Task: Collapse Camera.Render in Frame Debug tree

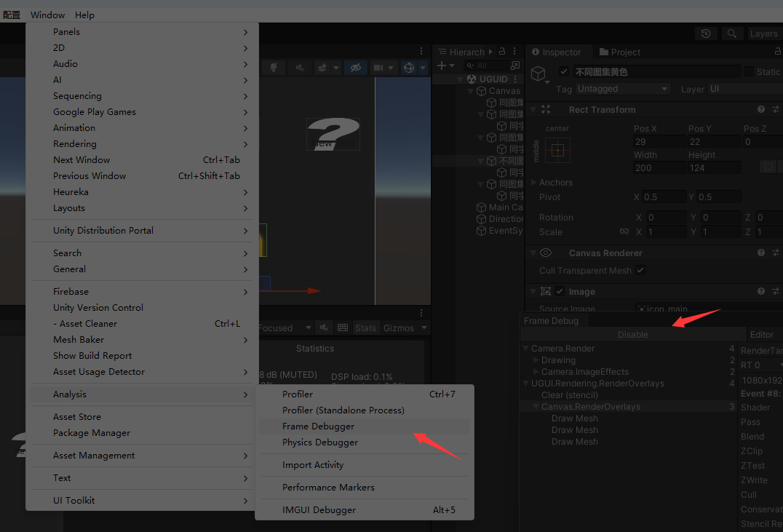Action: [x=526, y=348]
